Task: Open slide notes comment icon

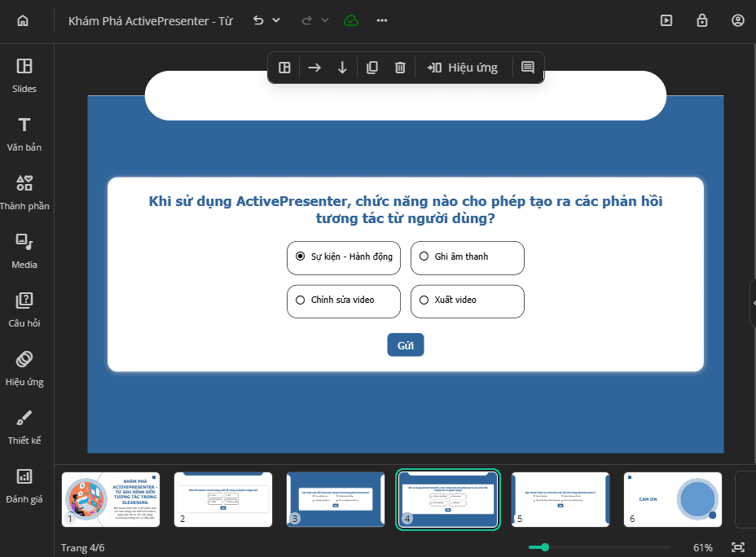Action: pyautogui.click(x=527, y=68)
